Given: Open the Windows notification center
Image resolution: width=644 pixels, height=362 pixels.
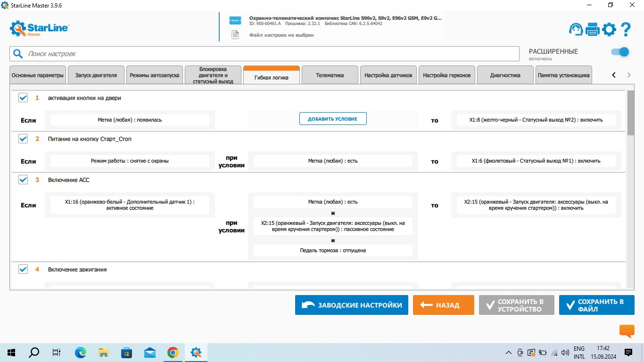Looking at the screenshot, I should [x=628, y=353].
